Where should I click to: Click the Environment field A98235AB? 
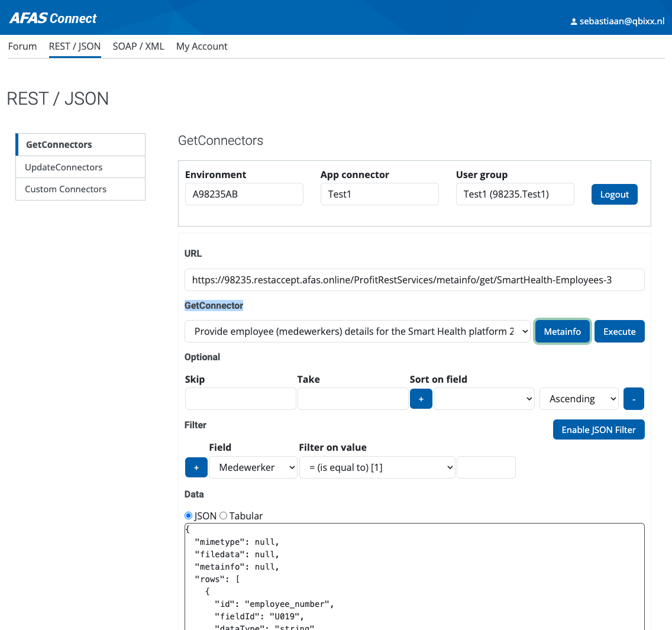tap(244, 194)
